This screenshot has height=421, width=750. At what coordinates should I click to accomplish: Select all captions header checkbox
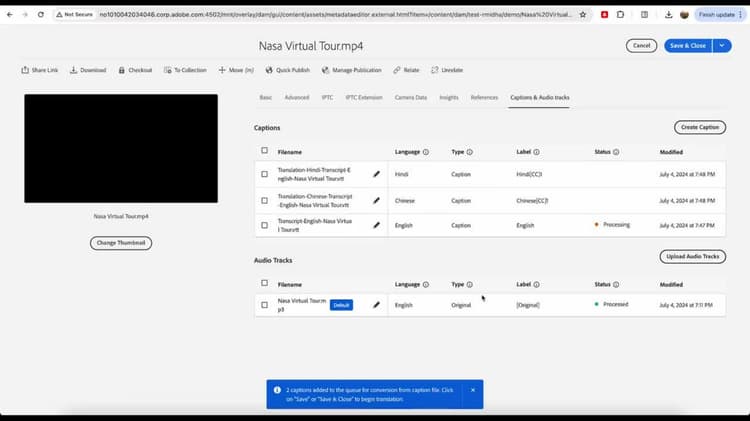pos(265,150)
